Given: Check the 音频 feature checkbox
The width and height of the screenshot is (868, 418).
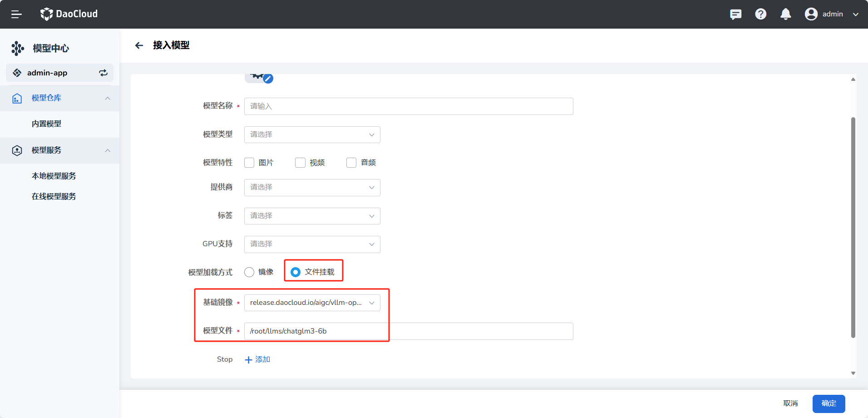Looking at the screenshot, I should pyautogui.click(x=351, y=163).
